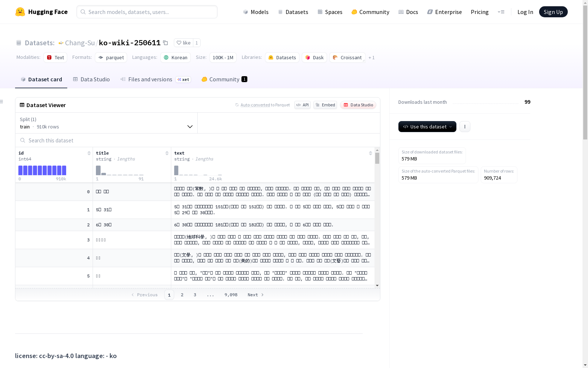This screenshot has height=368, width=588.
Task: Click the Chang-Su author avatar icon
Action: (61, 43)
